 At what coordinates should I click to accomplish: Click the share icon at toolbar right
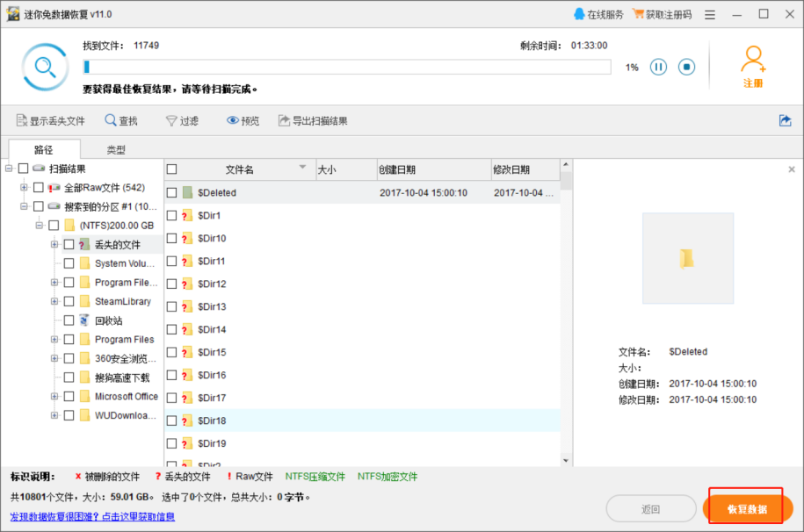785,120
